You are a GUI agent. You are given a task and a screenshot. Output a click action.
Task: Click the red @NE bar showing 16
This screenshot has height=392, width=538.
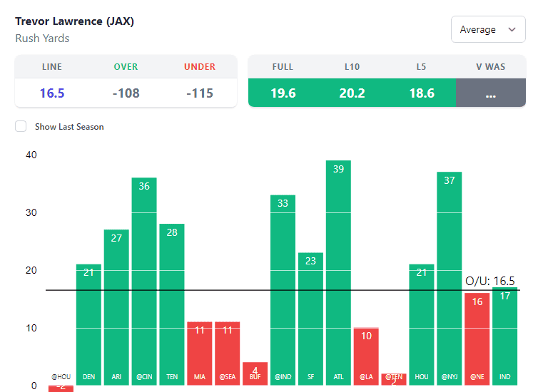click(x=477, y=339)
